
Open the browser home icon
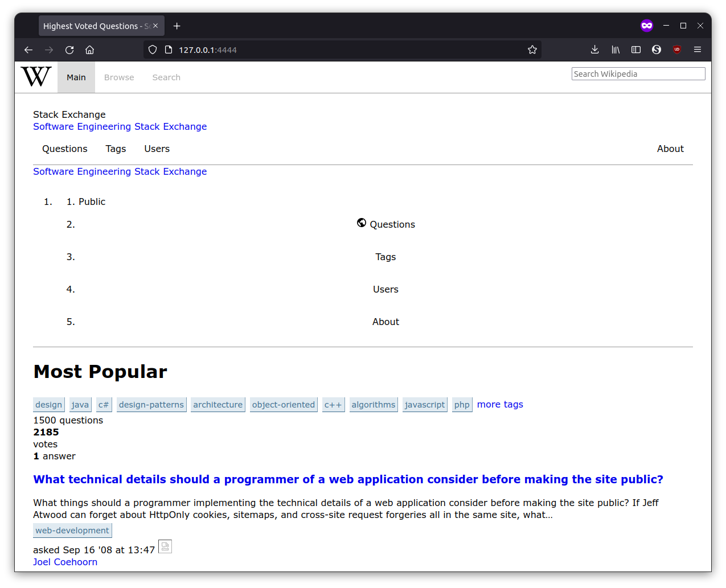pyautogui.click(x=89, y=50)
